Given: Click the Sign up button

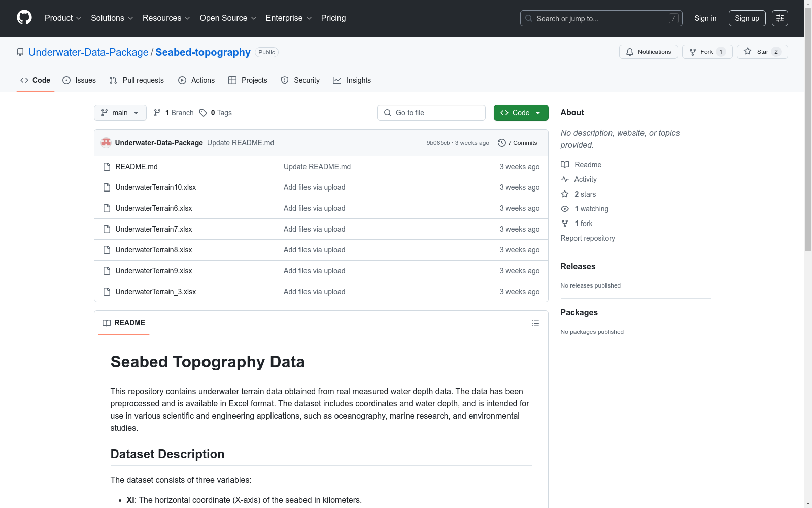Looking at the screenshot, I should pyautogui.click(x=747, y=18).
